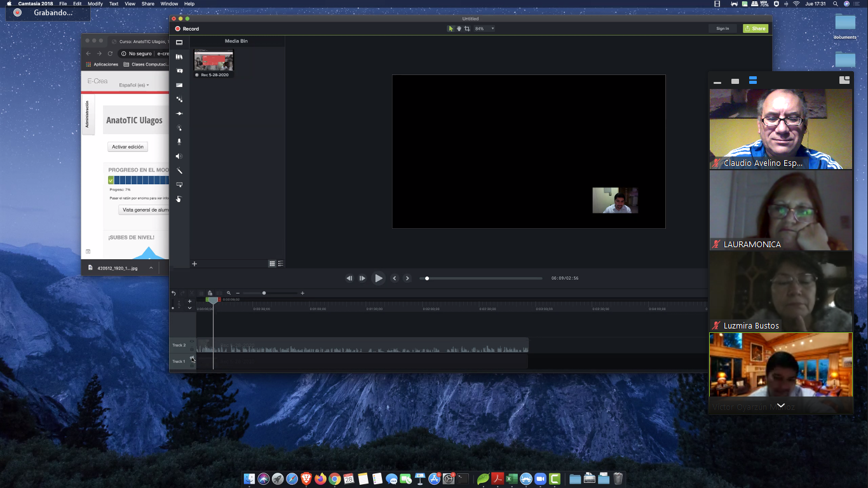Open the Gesture Effects hand icon
The height and width of the screenshot is (488, 868).
(x=179, y=199)
